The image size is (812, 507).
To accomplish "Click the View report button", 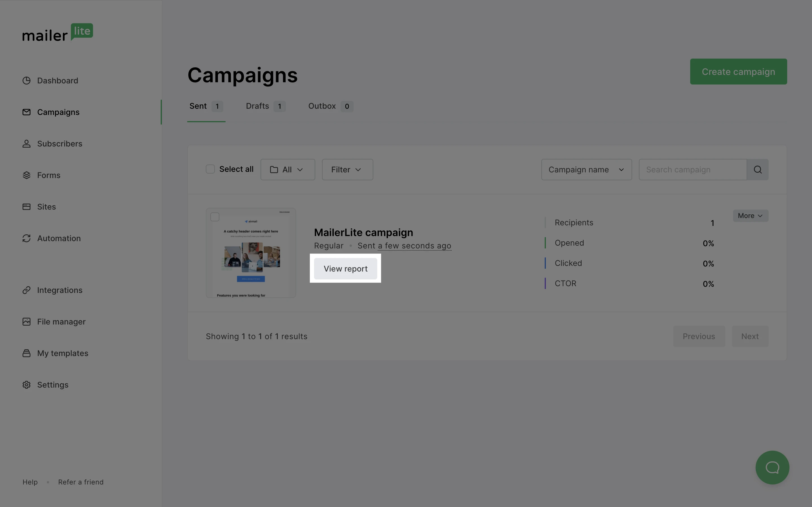I will [345, 269].
